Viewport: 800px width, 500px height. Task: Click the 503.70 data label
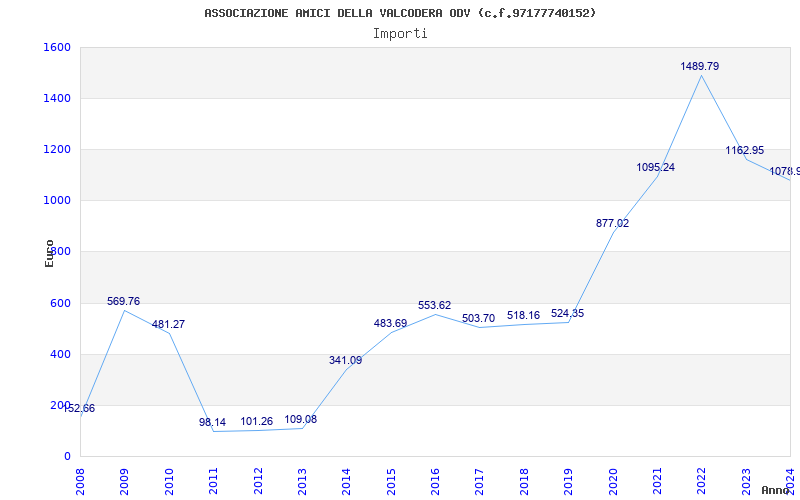coord(479,318)
